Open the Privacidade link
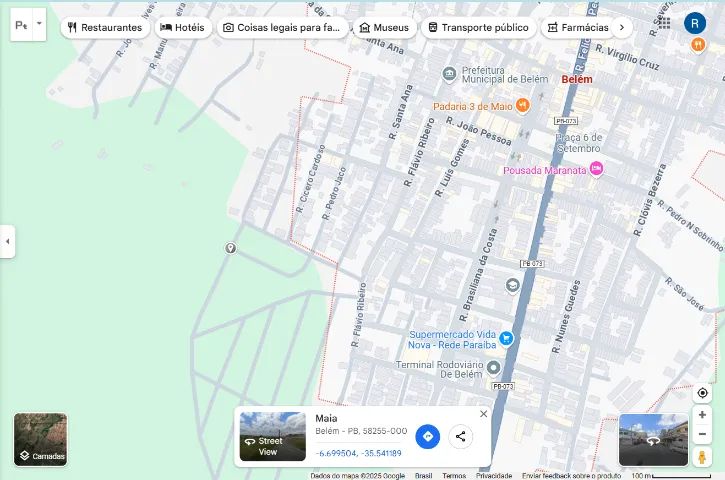This screenshot has height=480, width=725. [x=494, y=476]
